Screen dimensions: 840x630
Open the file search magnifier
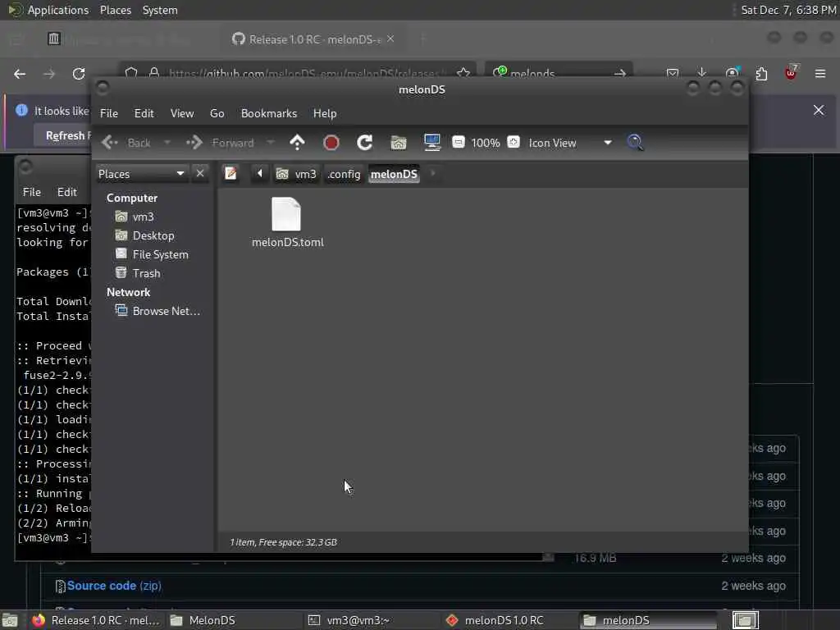pos(636,143)
